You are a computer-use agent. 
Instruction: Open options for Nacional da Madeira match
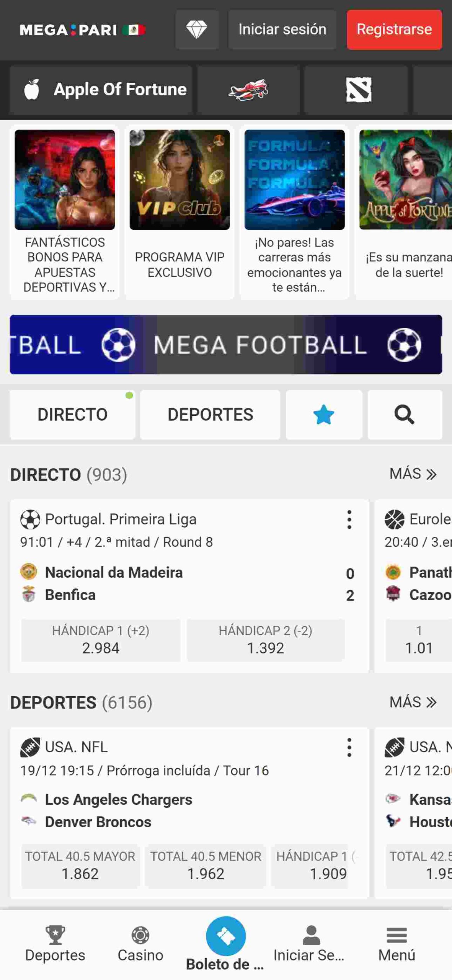click(x=349, y=519)
